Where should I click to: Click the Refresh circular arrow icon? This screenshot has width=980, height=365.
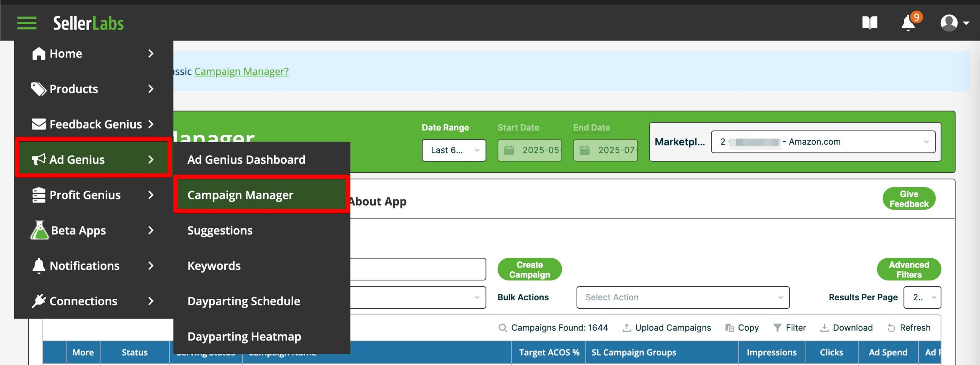coord(891,328)
